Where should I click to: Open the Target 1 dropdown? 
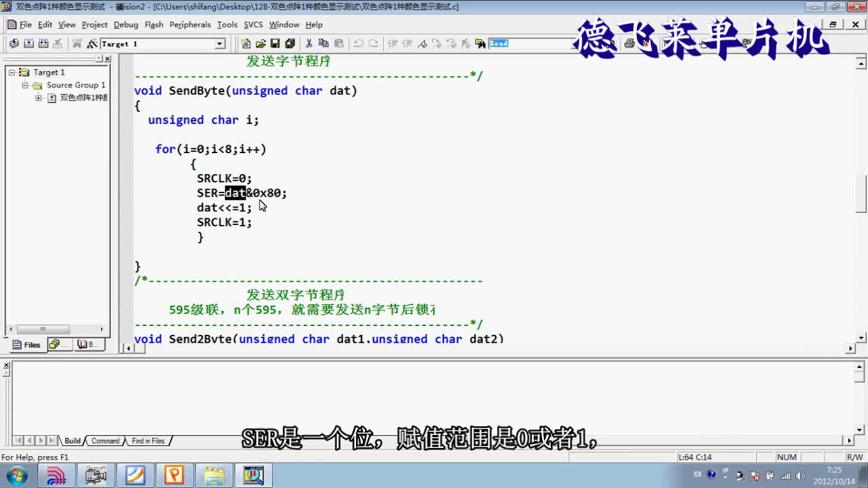(x=220, y=44)
